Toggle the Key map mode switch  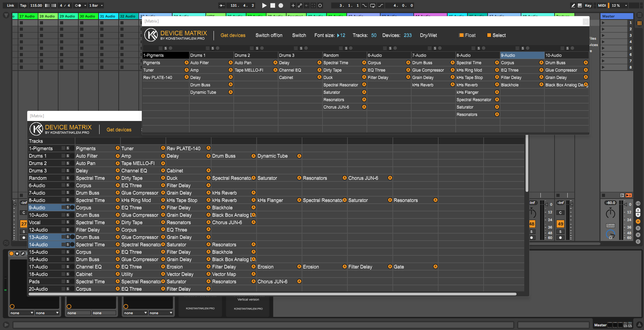pos(588,5)
